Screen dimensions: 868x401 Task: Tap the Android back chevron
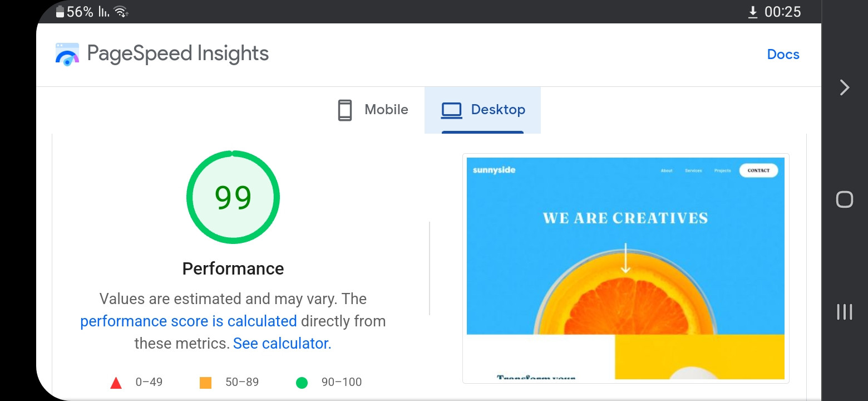click(x=844, y=87)
